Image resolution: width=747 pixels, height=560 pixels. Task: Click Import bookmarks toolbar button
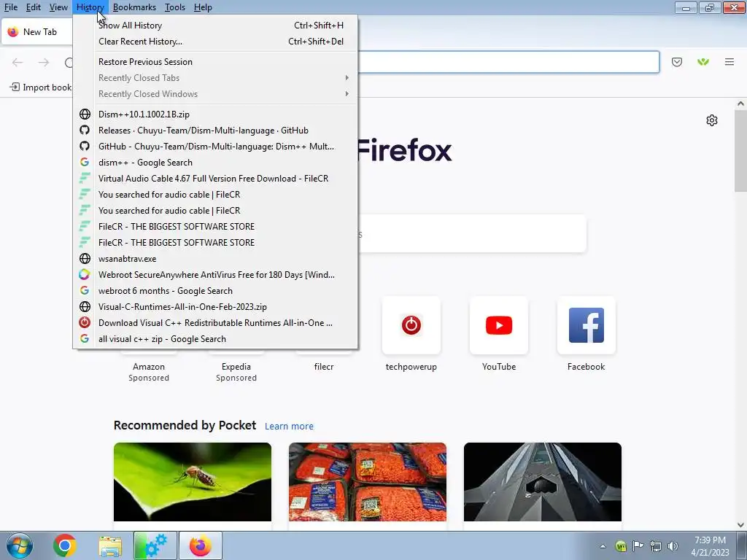41,87
